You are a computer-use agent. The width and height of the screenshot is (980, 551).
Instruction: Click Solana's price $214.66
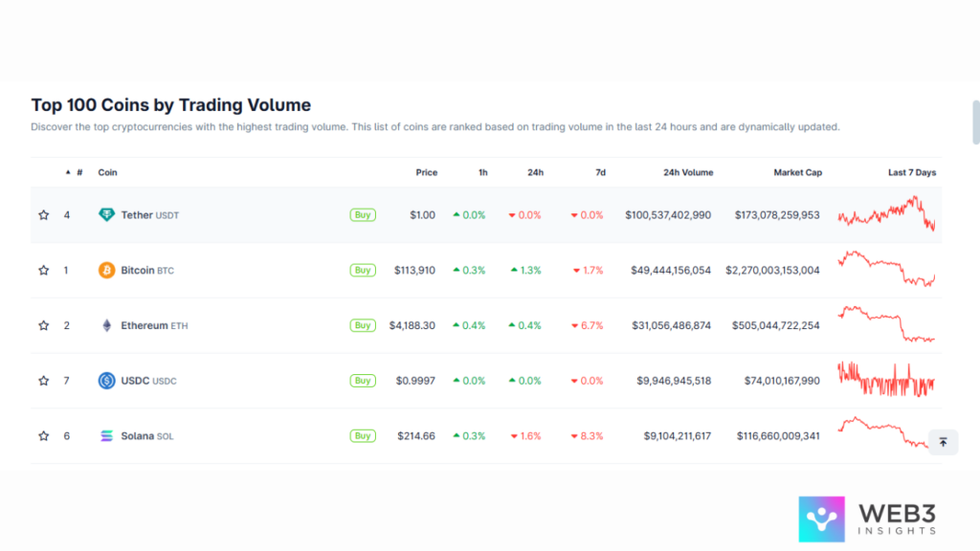(x=416, y=436)
